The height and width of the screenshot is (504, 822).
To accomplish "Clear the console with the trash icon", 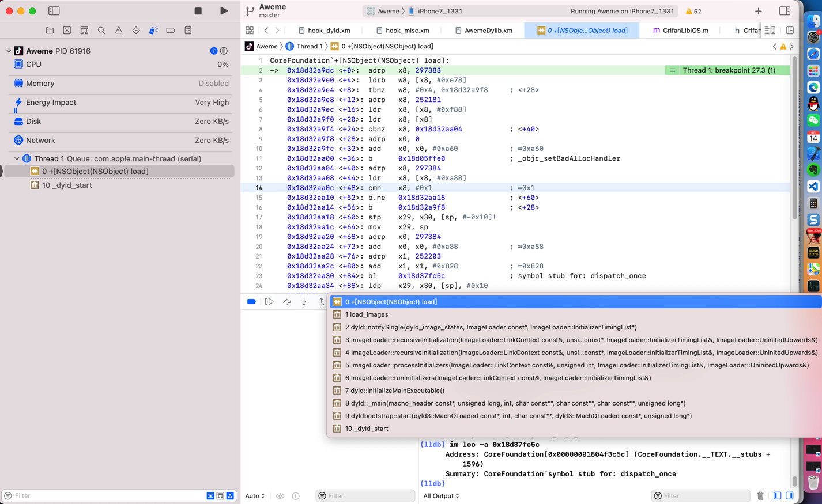I will [x=760, y=496].
